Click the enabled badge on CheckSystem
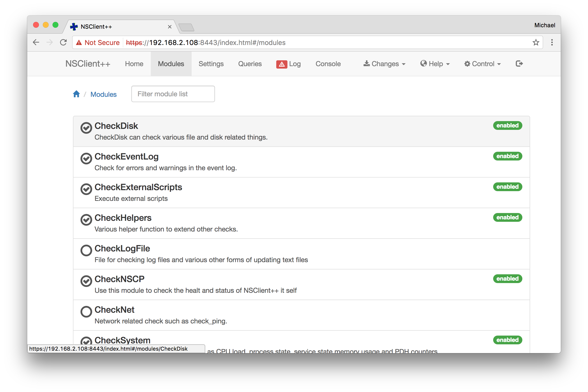This screenshot has height=392, width=588. (508, 340)
